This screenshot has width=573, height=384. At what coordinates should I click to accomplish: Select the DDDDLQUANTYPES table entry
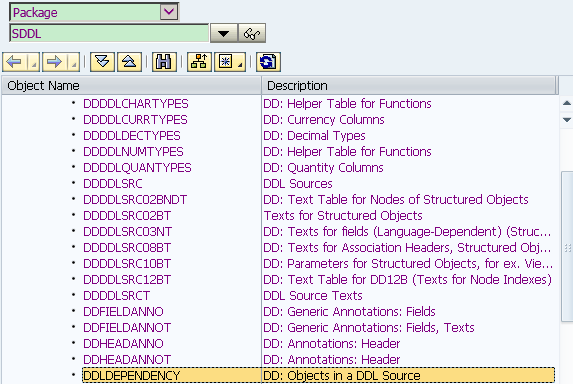coord(137,168)
